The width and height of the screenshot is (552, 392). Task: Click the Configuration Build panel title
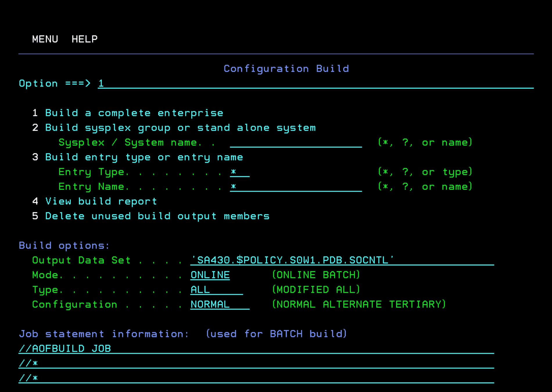pyautogui.click(x=286, y=69)
